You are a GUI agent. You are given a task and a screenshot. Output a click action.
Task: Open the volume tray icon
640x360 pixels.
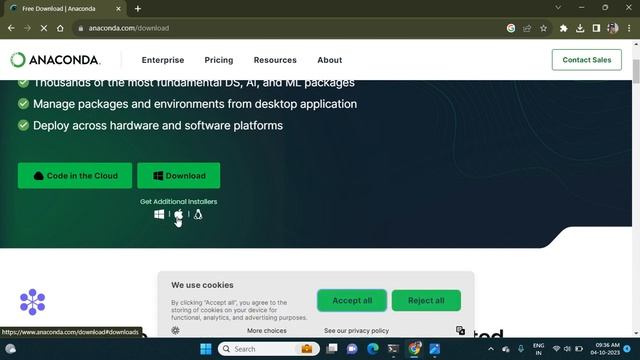click(567, 349)
